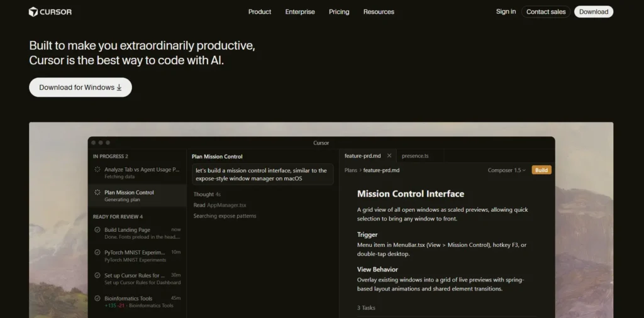Open the Resources menu

379,12
